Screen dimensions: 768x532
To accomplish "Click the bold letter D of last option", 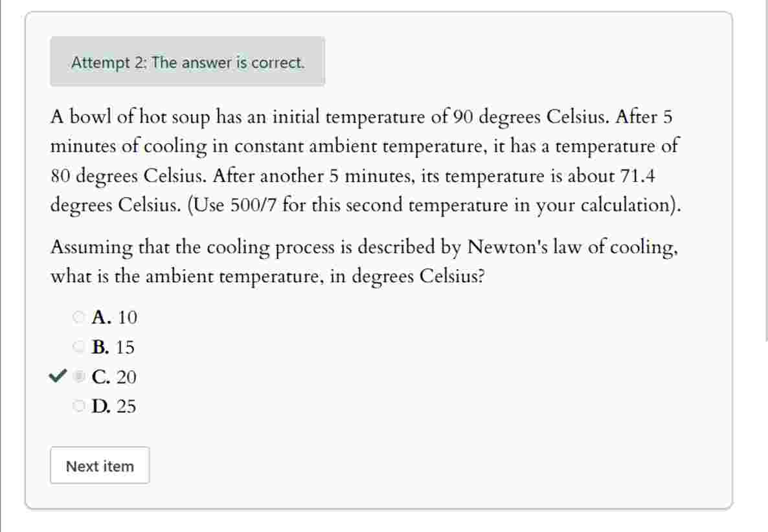I will 100,406.
